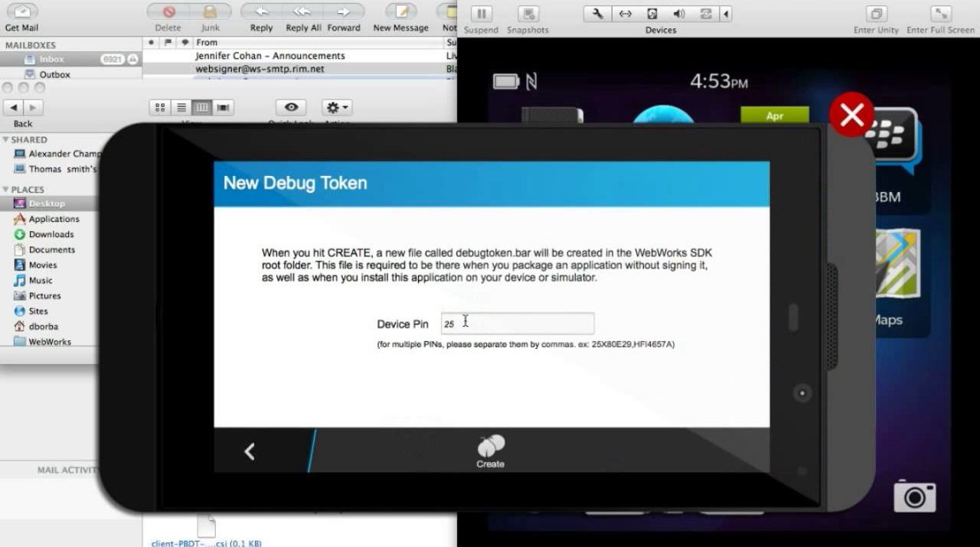Toggle Quick Look eye button
The height and width of the screenshot is (547, 980).
pyautogui.click(x=291, y=108)
